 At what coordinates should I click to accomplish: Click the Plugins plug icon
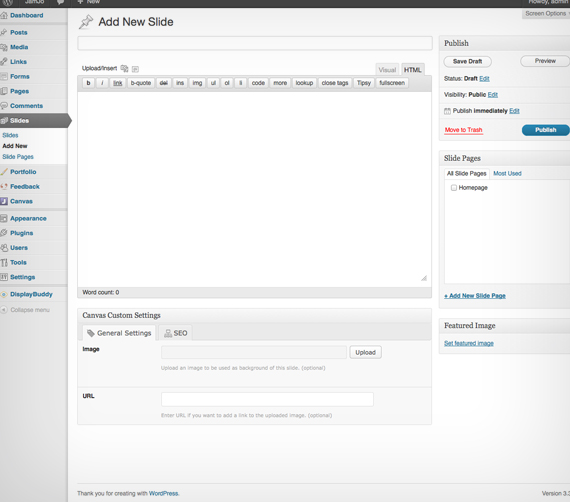pos(4,233)
